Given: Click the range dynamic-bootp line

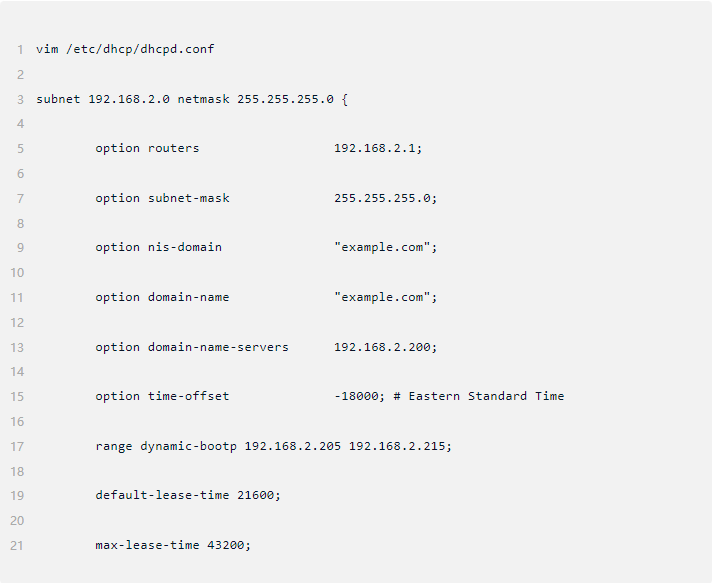Looking at the screenshot, I should [273, 446].
